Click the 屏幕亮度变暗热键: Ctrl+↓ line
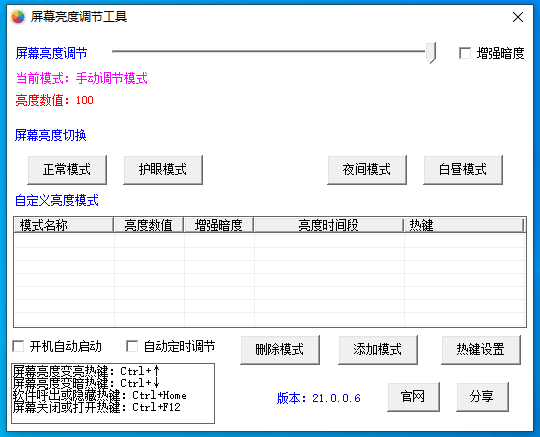Viewport: 540px width, 437px height. tap(86, 383)
